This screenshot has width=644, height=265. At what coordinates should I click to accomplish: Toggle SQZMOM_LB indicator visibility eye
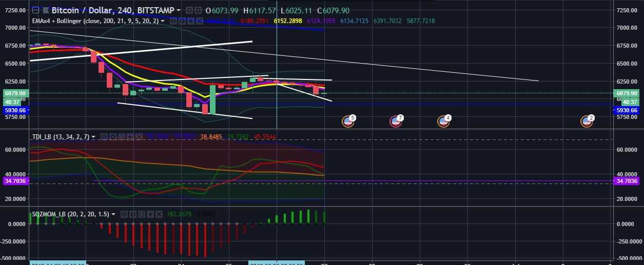click(x=124, y=214)
